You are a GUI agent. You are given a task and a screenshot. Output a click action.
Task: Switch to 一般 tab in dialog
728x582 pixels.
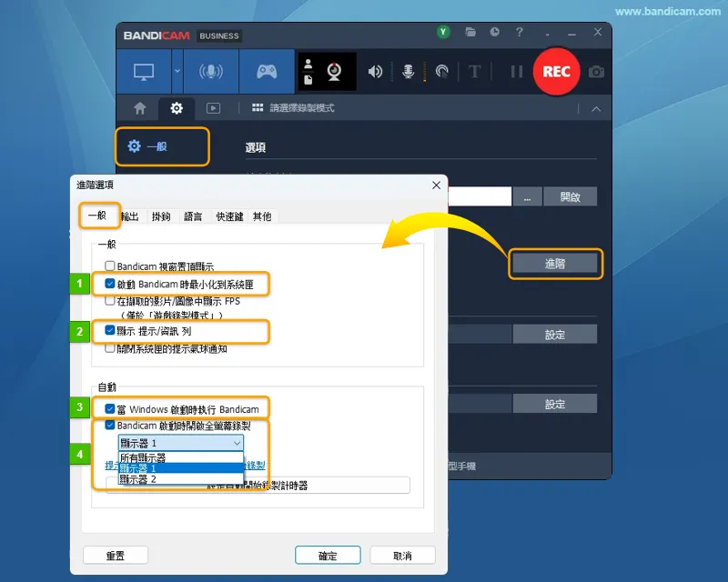97,216
